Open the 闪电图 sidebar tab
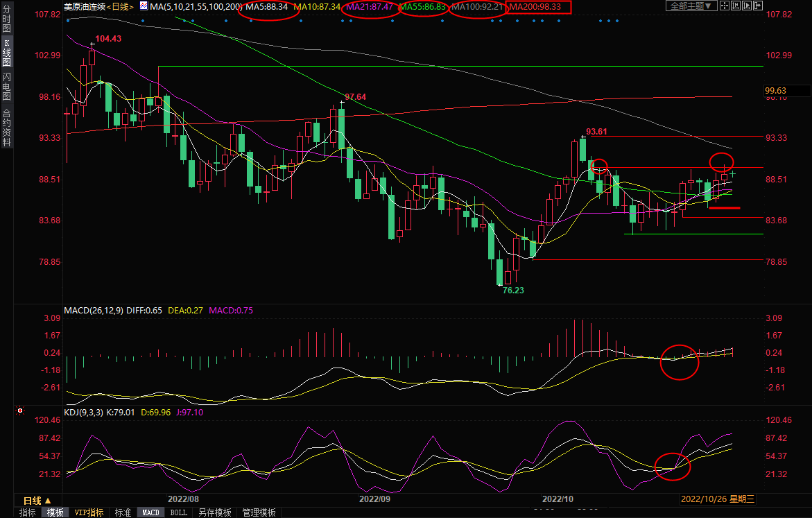Image resolution: width=812 pixels, height=518 pixels. [6, 87]
